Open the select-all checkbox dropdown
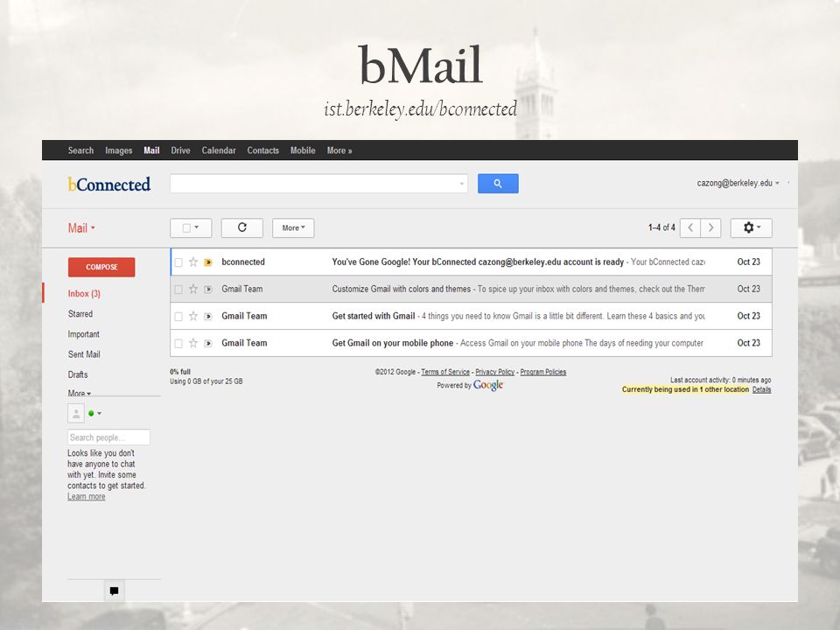The height and width of the screenshot is (630, 840). [x=191, y=227]
